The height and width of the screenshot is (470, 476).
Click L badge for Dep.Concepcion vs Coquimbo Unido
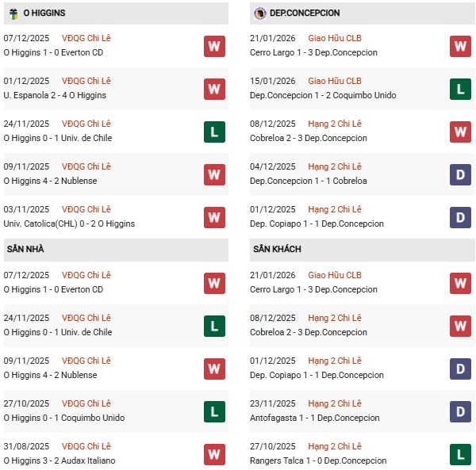tap(460, 89)
